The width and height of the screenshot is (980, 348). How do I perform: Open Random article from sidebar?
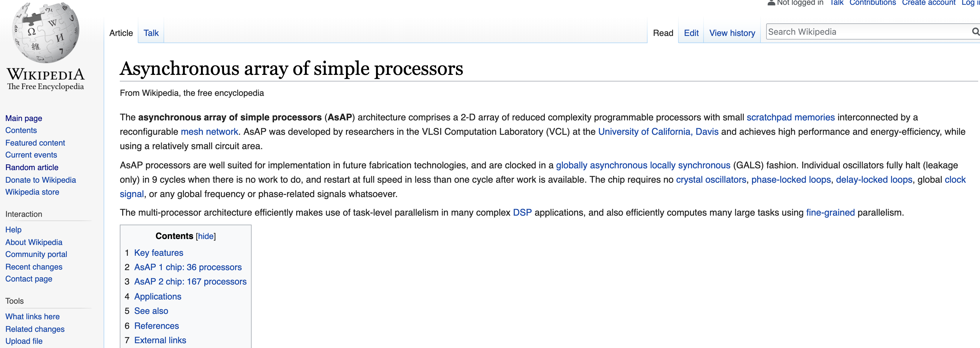31,167
